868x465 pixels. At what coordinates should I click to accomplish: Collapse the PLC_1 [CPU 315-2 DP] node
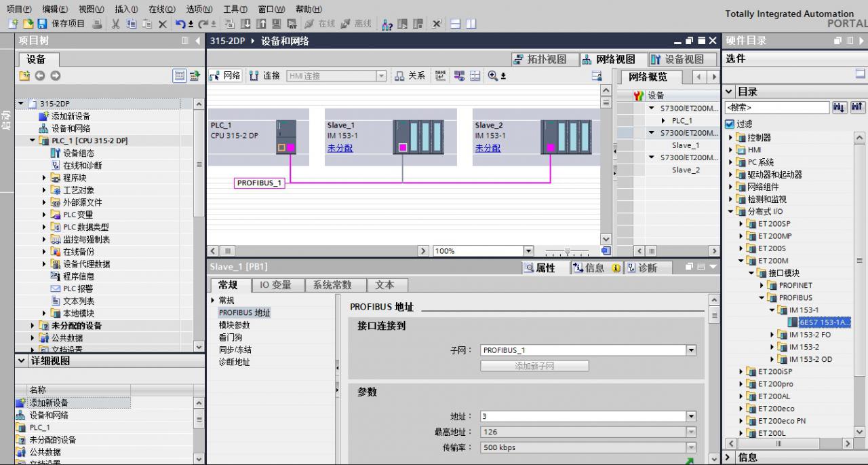[33, 141]
